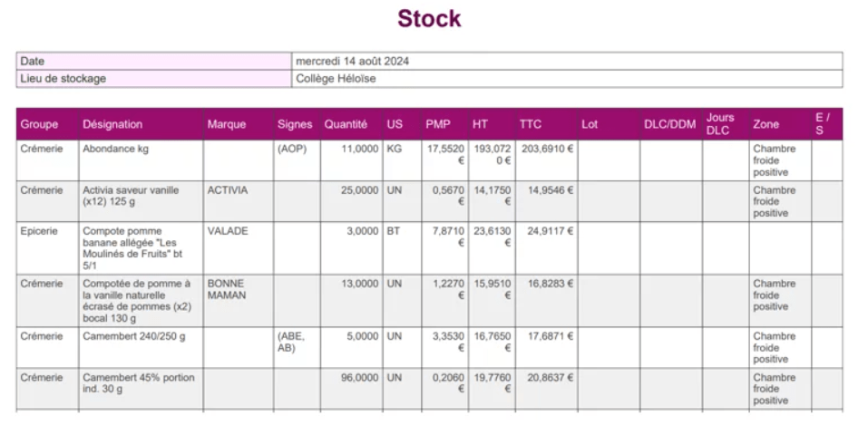
Task: Click the date value mercredi 14 août 2024
Action: (352, 62)
